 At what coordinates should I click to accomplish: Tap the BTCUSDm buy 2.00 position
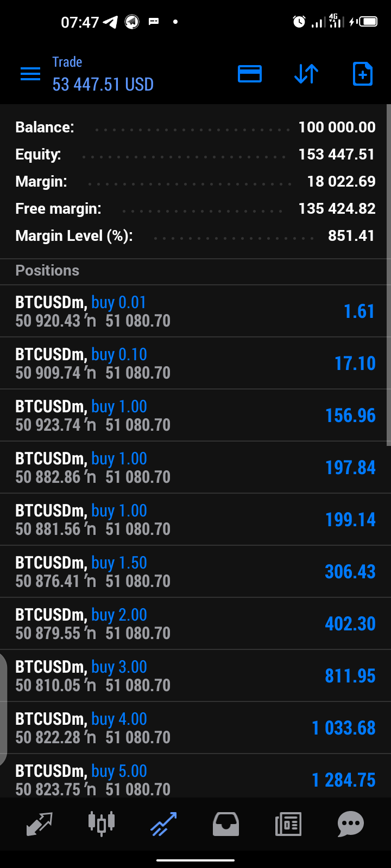pos(195,624)
